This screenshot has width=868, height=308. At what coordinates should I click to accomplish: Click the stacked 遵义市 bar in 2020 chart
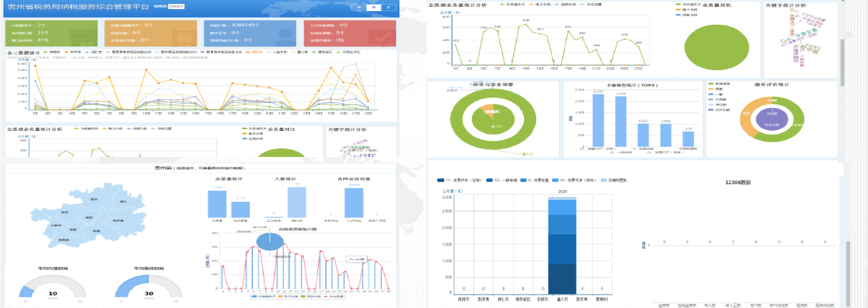562,245
